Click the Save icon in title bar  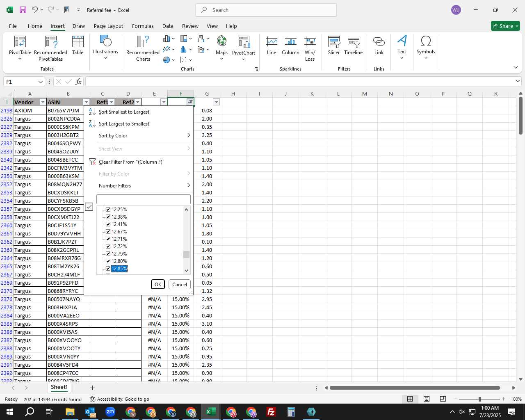click(x=23, y=10)
